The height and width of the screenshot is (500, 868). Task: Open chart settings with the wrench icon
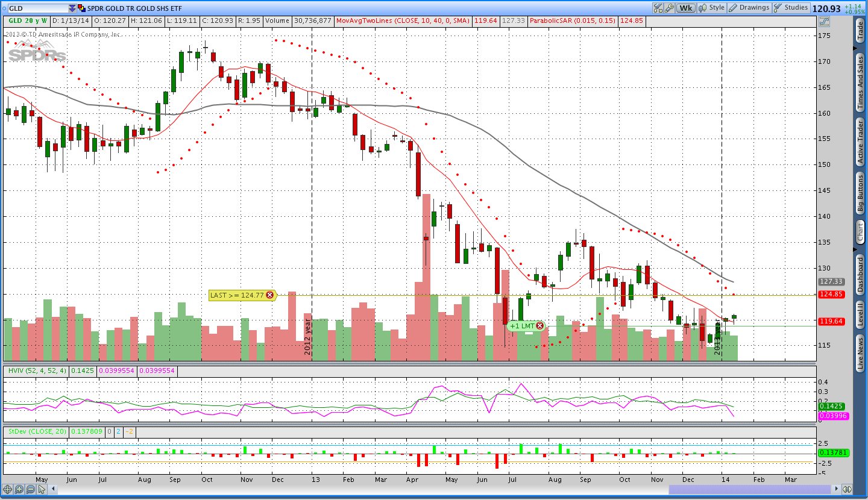tap(669, 8)
